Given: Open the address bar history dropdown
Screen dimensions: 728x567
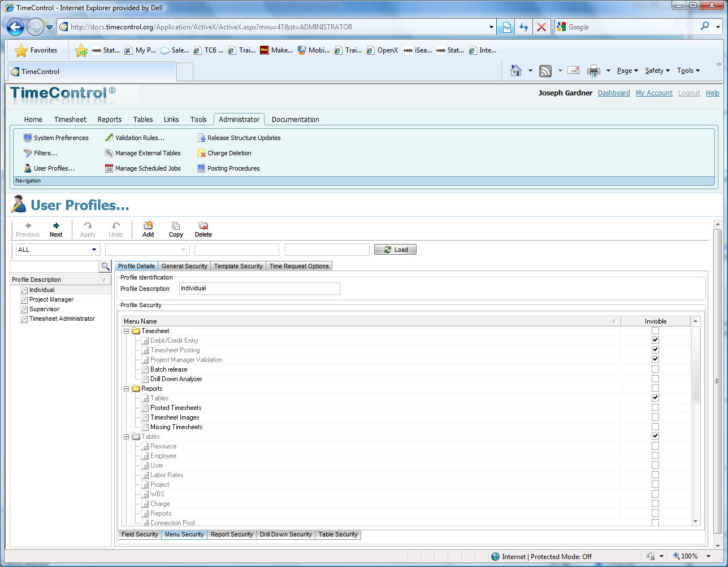Looking at the screenshot, I should (491, 27).
